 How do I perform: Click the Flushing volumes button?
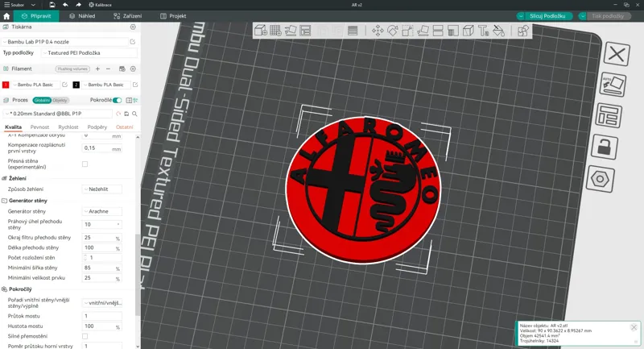(72, 69)
